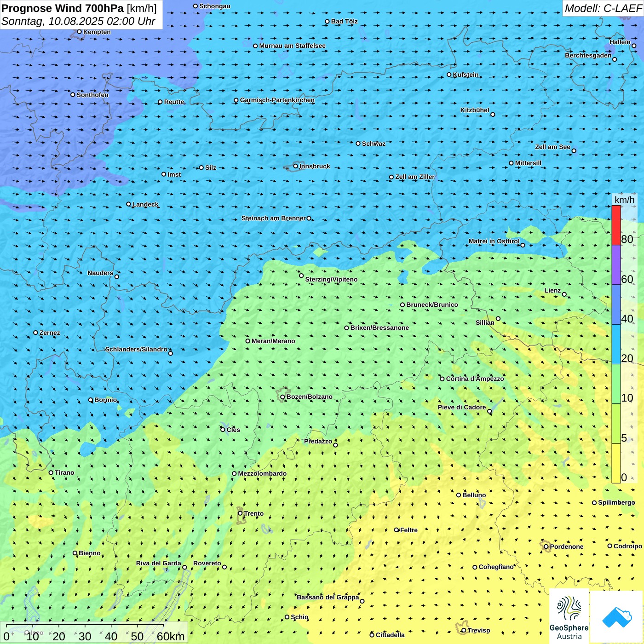Click the 'Bormio' city label
This screenshot has height=644, width=644.
coord(106,400)
